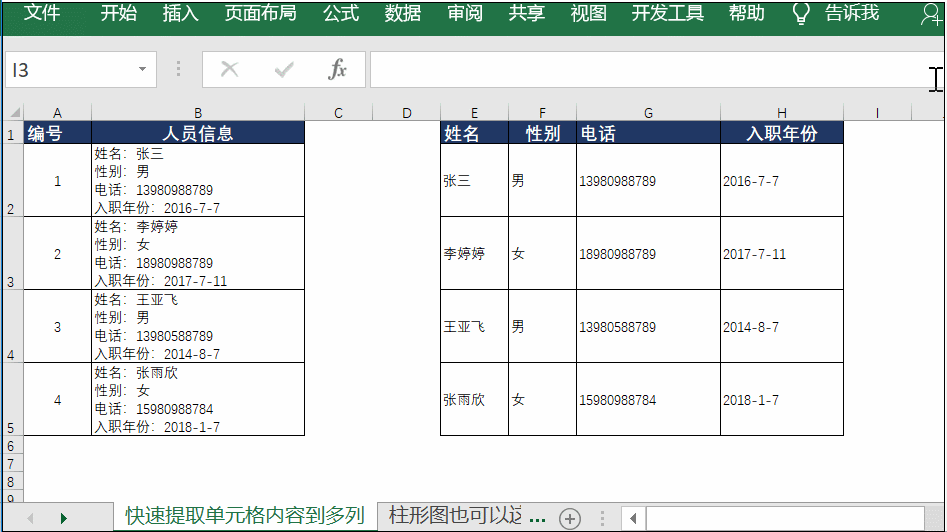Add a new sheet with the plus button

click(x=570, y=518)
